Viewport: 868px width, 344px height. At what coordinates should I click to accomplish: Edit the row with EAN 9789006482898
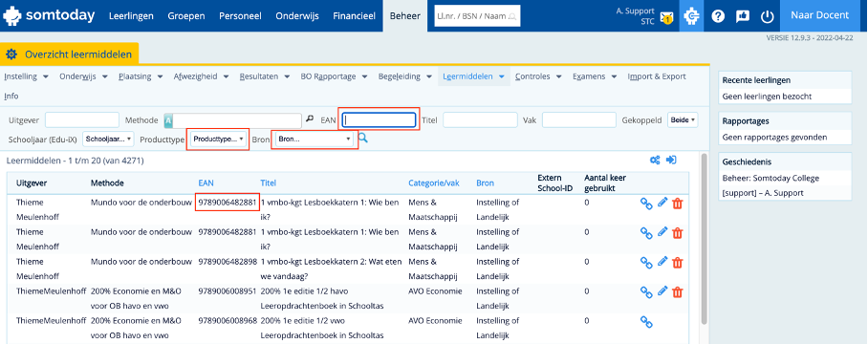[662, 262]
